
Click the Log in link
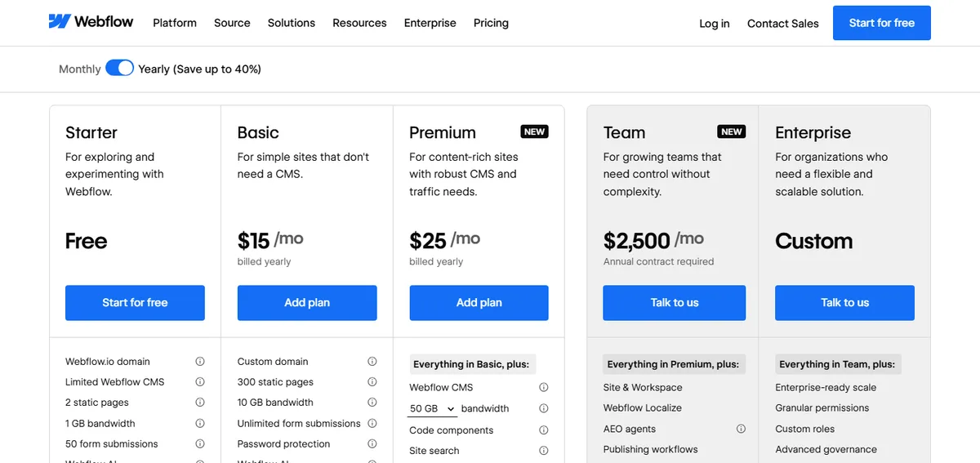coord(715,24)
